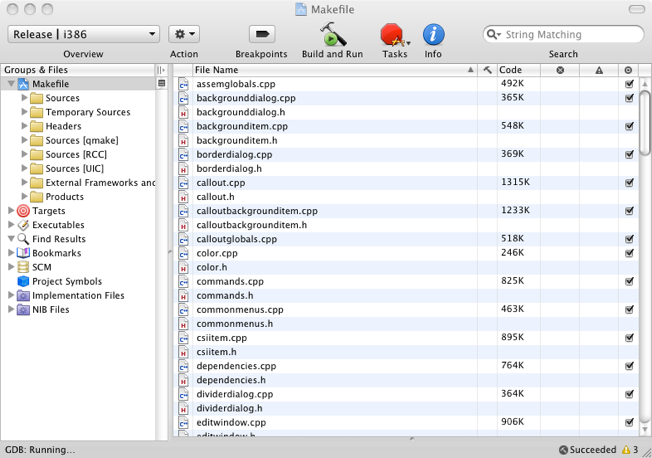This screenshot has height=458, width=652.
Task: Expand the Targets group
Action: coord(11,211)
